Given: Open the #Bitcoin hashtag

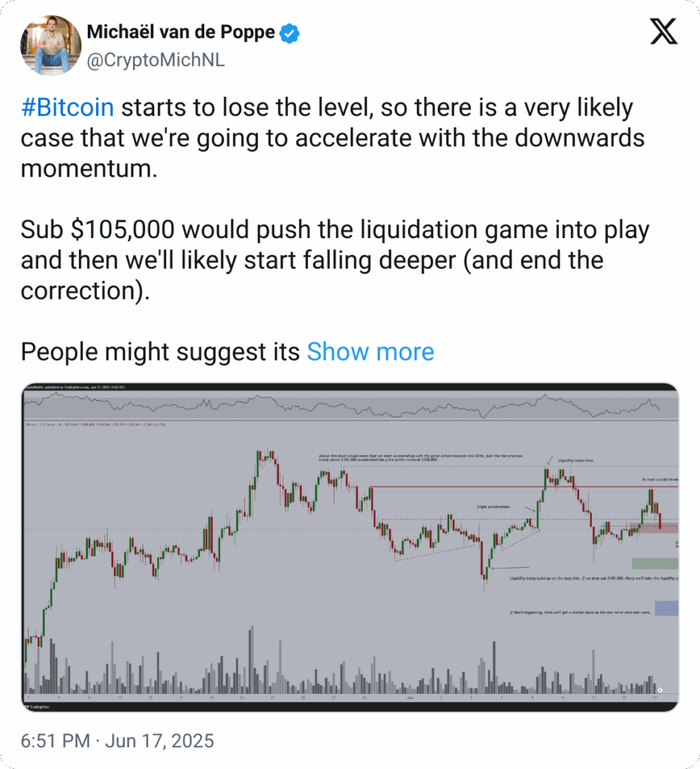Looking at the screenshot, I should [x=67, y=107].
